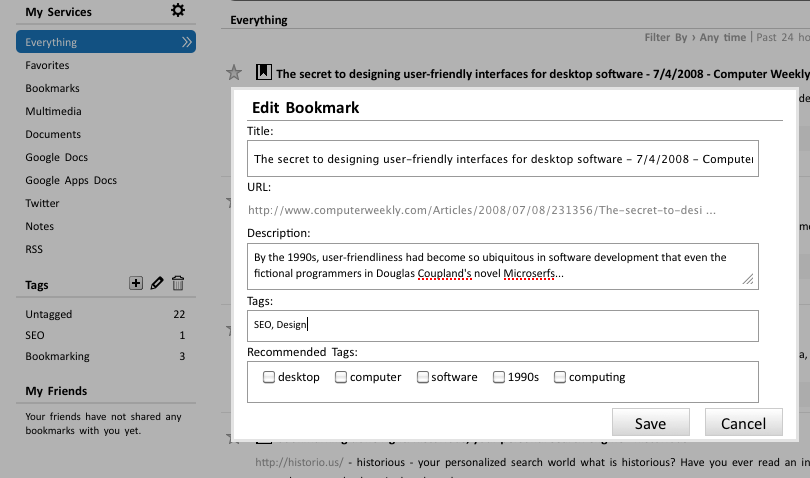Screen dimensions: 810x478
Task: Open Bookmarks in the sidebar
Action: (52, 88)
